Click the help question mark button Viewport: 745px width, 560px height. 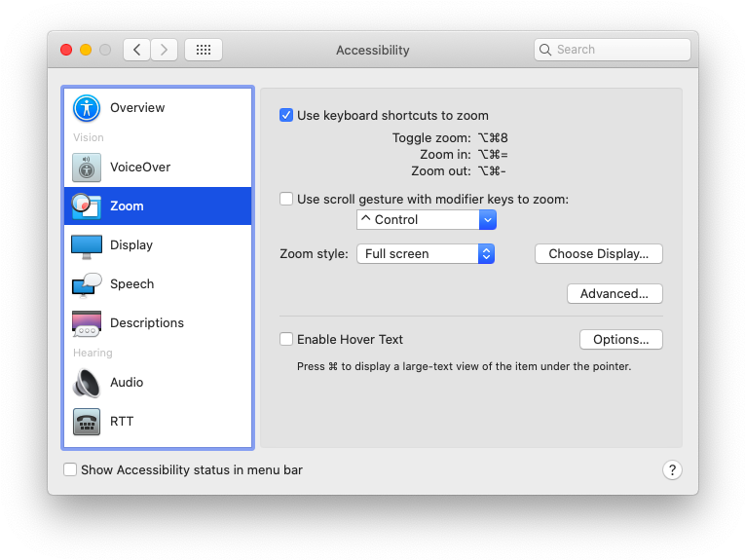tap(672, 470)
